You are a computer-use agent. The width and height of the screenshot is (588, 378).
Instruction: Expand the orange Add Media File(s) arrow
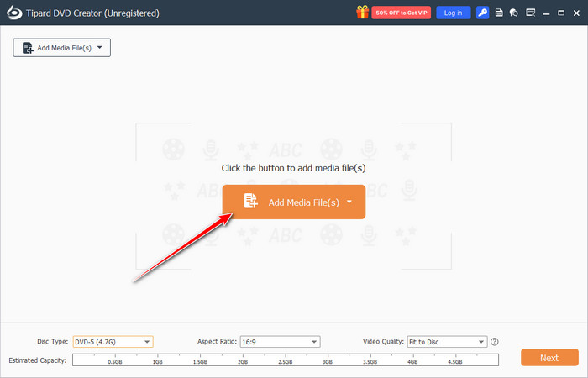tap(349, 202)
